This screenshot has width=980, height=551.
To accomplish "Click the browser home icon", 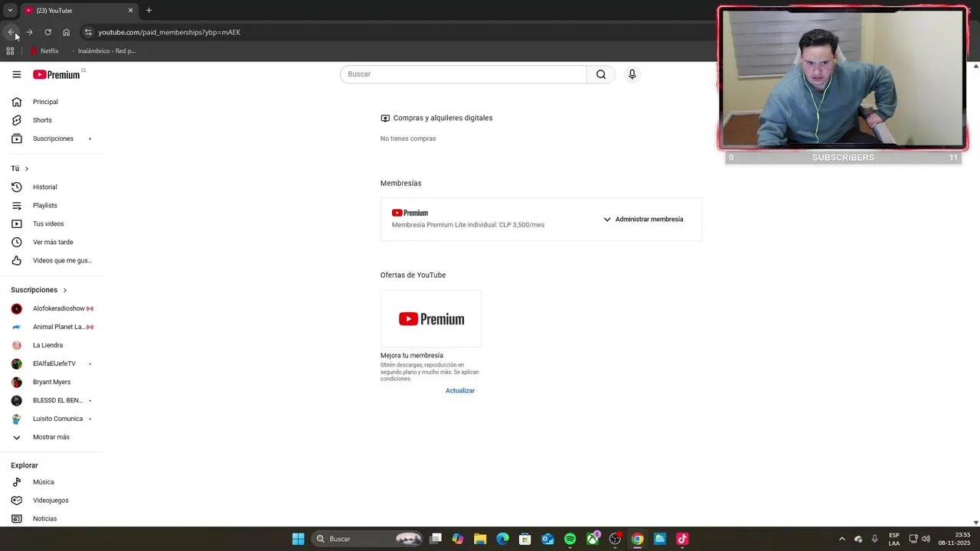I will tap(66, 32).
